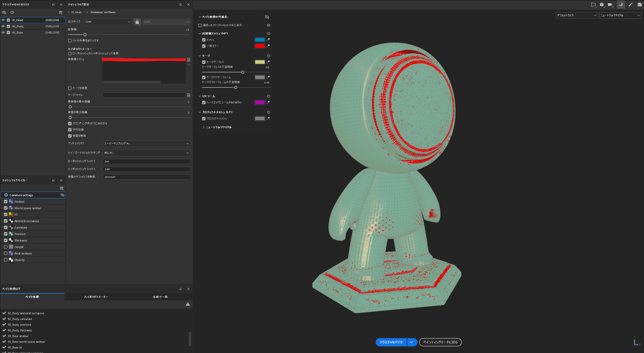
Task: Select the World space normal baker row
Action: 33,208
